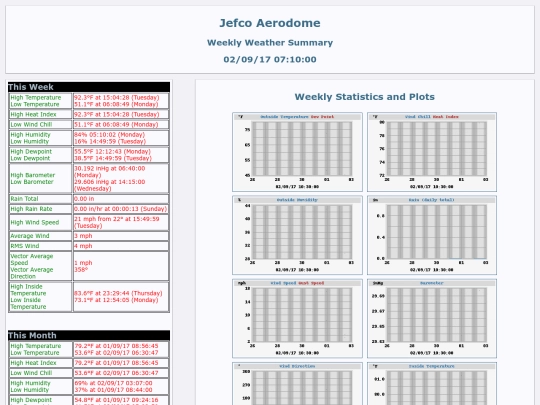Select the weekly Low Wind Chill value 51.1°F

[116, 124]
